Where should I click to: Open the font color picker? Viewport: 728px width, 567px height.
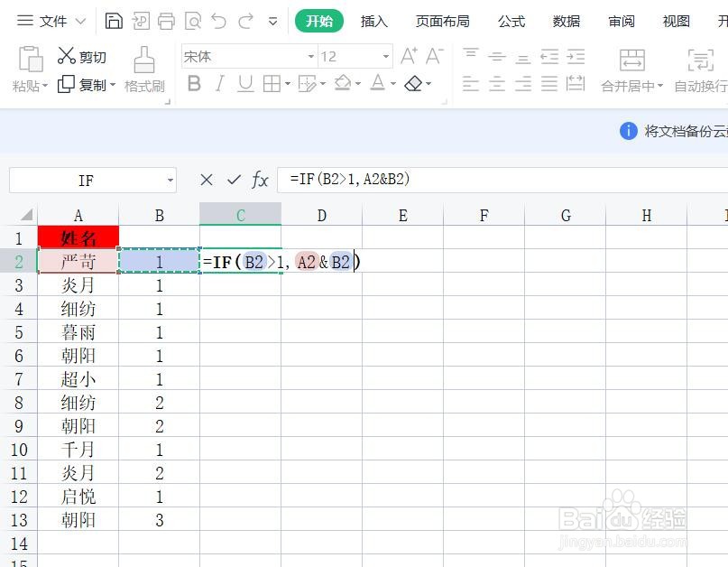point(381,84)
